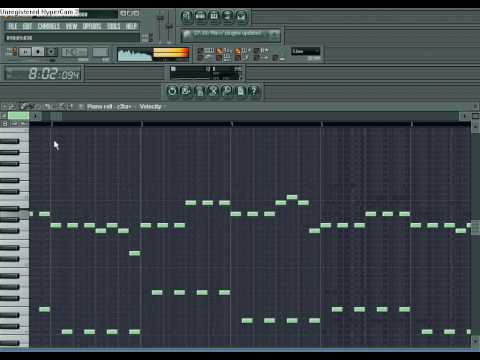Enable recording with the transport record button

[51, 52]
